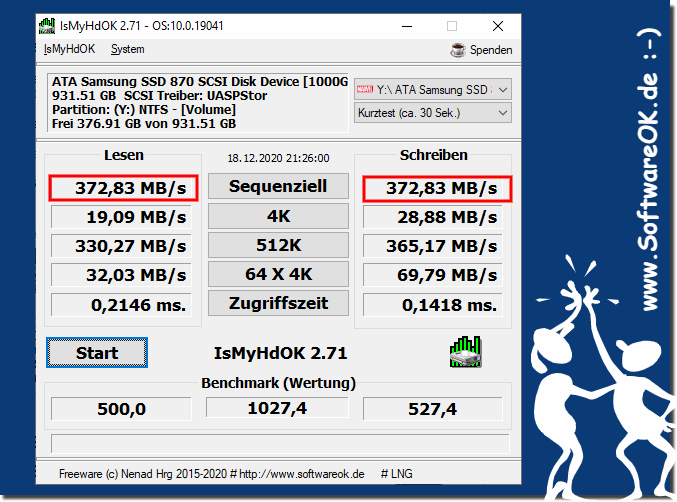Click the 69,79 MB/s write value
Image resolution: width=677 pixels, height=502 pixels.
(x=433, y=275)
